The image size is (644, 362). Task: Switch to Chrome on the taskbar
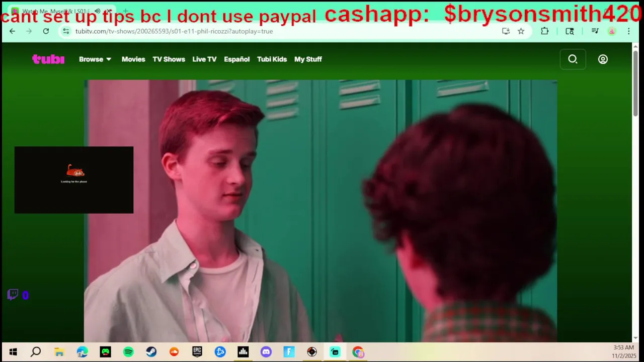tap(358, 352)
